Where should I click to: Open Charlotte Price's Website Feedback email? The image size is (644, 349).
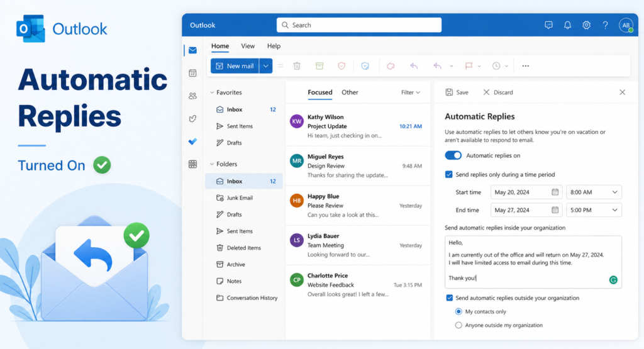358,285
